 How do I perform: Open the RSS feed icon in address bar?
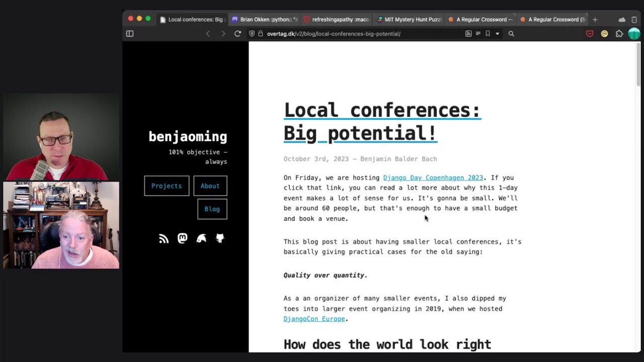(x=468, y=34)
